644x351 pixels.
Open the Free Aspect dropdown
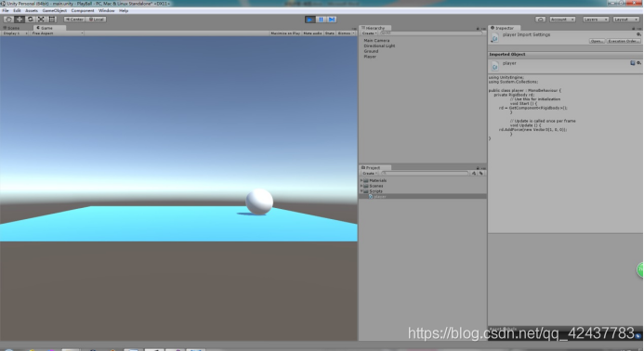57,33
